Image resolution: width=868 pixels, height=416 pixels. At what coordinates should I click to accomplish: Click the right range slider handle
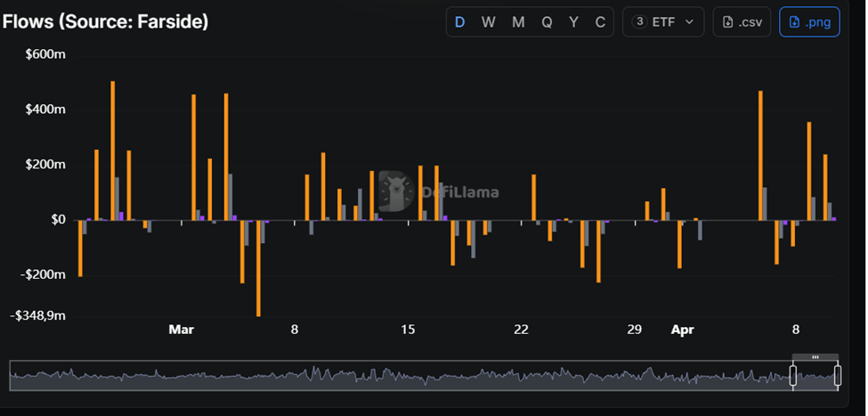click(838, 376)
